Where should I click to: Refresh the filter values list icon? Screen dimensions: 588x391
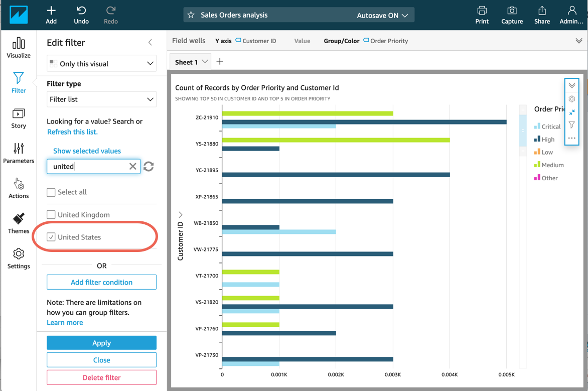point(149,166)
